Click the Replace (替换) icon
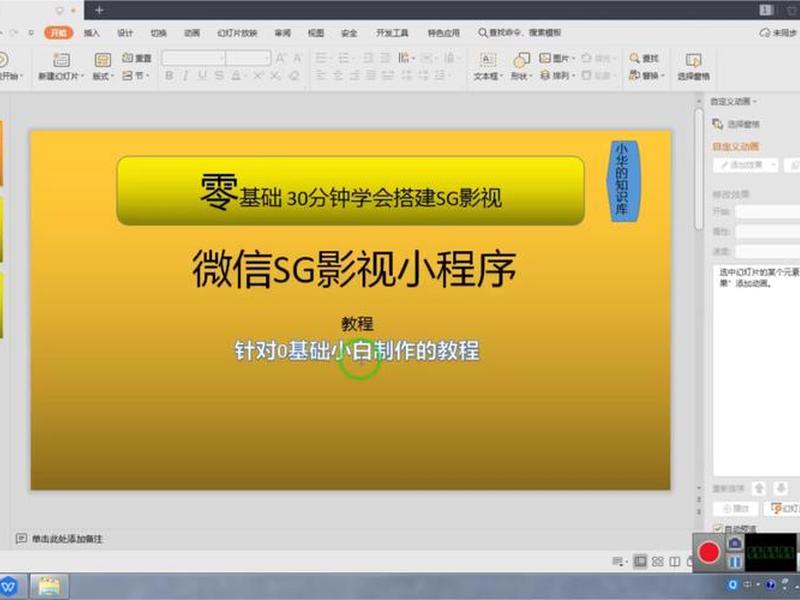This screenshot has width=800, height=600. tap(635, 76)
